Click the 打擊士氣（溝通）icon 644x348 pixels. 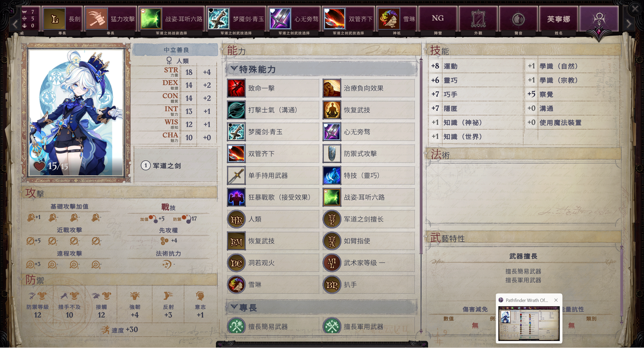pos(236,110)
